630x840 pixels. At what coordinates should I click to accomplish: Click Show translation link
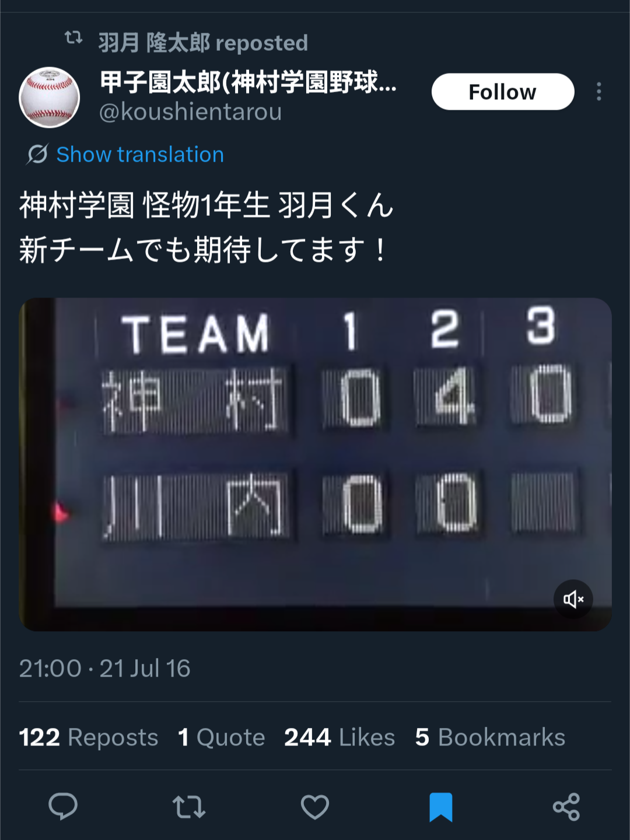click(x=140, y=155)
